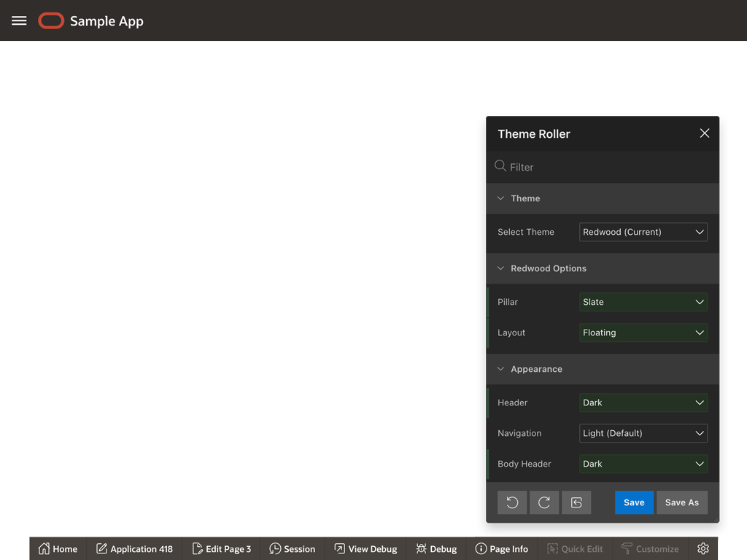This screenshot has height=560, width=747.
Task: Close the Theme Roller panel
Action: [x=704, y=133]
